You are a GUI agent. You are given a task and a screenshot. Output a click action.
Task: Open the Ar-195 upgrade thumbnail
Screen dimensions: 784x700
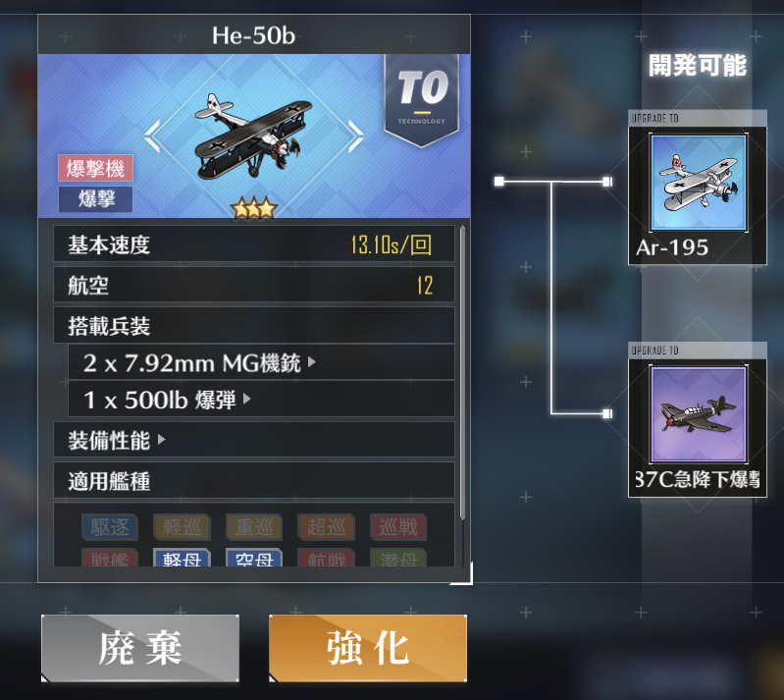coord(698,188)
